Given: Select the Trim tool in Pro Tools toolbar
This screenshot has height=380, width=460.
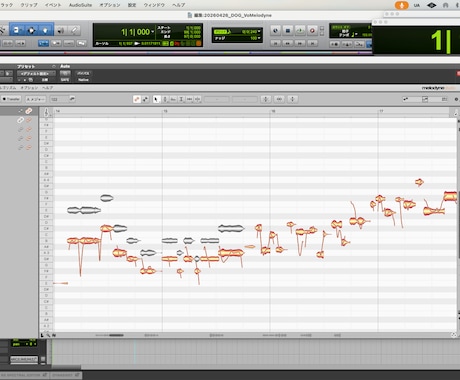Looking at the screenshot, I should (17, 31).
